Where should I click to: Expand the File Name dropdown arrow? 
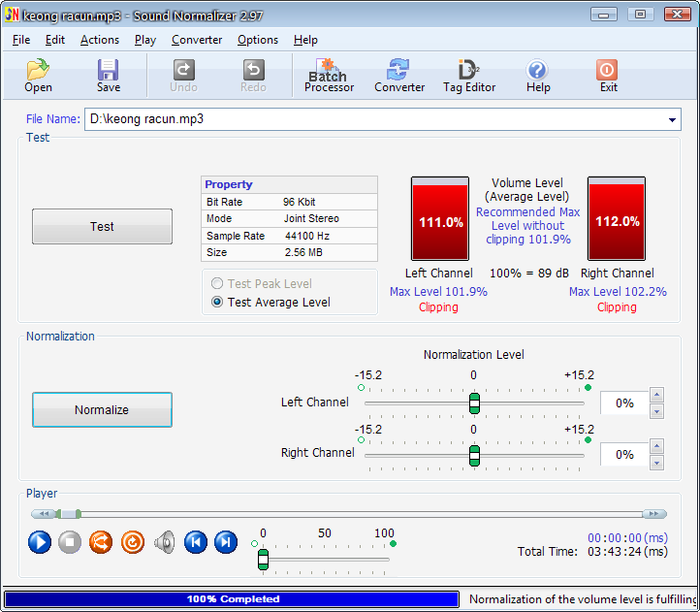tap(672, 119)
